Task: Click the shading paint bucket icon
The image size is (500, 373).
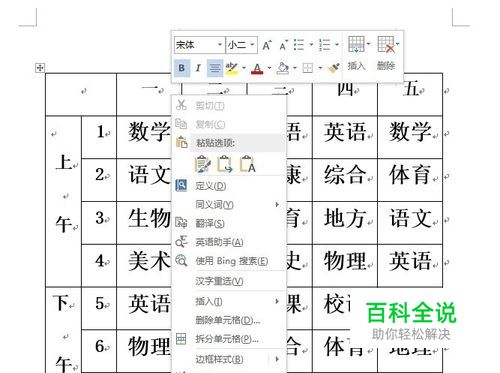Action: (x=283, y=68)
